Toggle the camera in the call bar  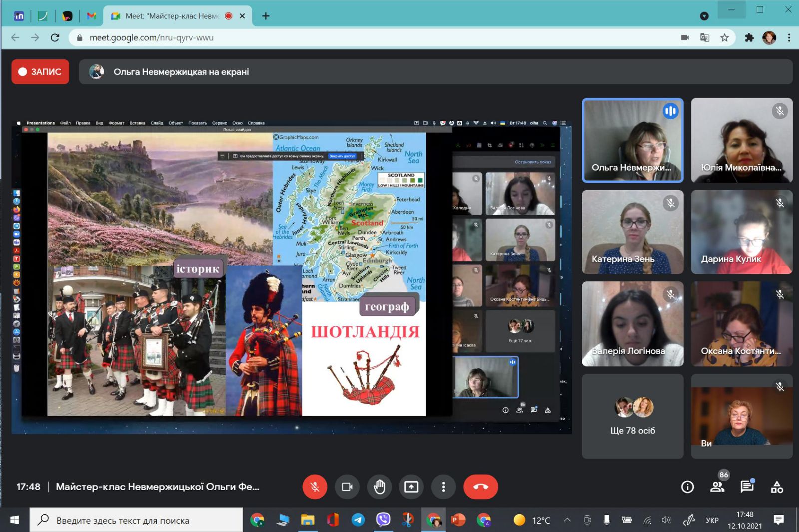[x=347, y=487]
